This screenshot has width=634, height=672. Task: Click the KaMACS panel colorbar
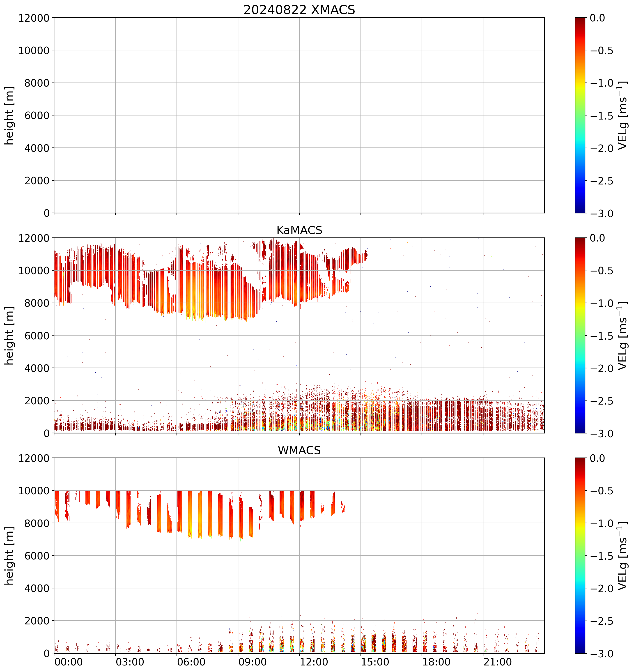pos(580,335)
